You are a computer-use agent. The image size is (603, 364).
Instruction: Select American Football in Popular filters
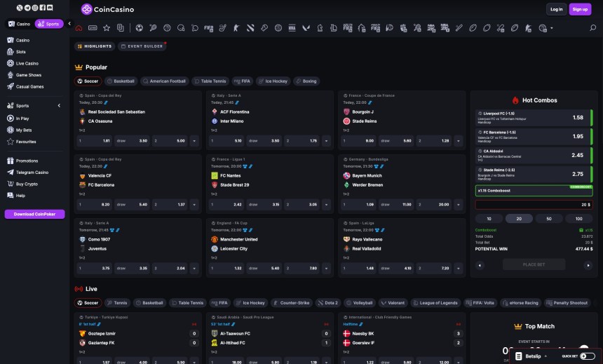165,81
